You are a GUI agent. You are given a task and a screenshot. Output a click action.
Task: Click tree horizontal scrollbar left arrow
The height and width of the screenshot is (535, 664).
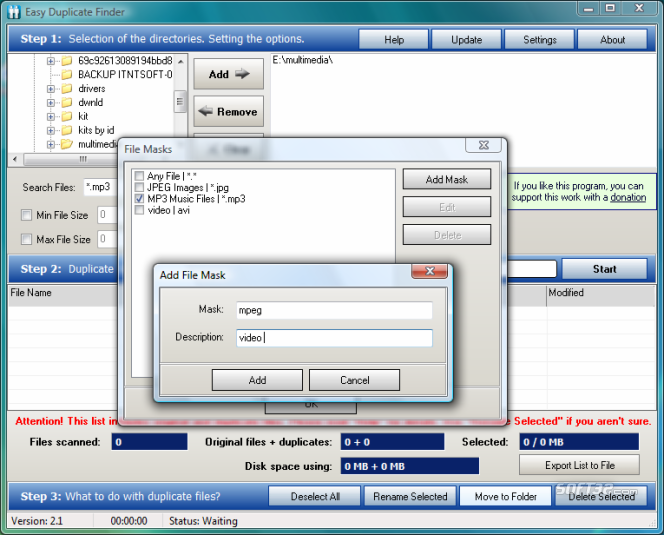[15, 159]
